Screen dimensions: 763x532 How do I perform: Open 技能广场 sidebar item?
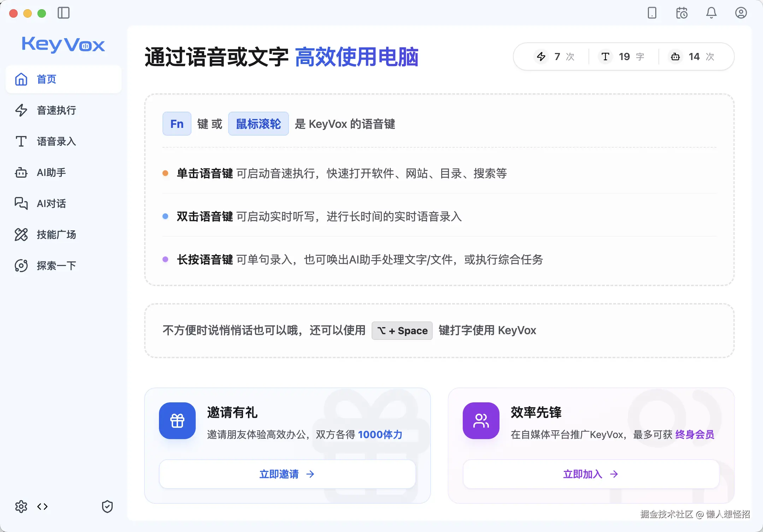click(x=57, y=235)
